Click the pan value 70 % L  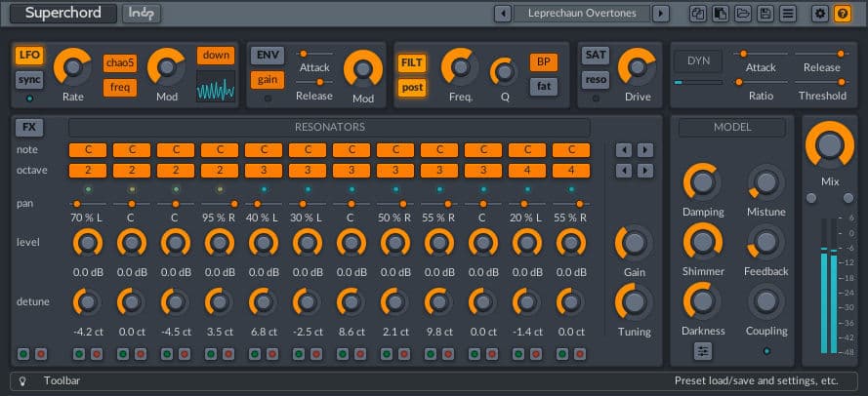pos(86,218)
